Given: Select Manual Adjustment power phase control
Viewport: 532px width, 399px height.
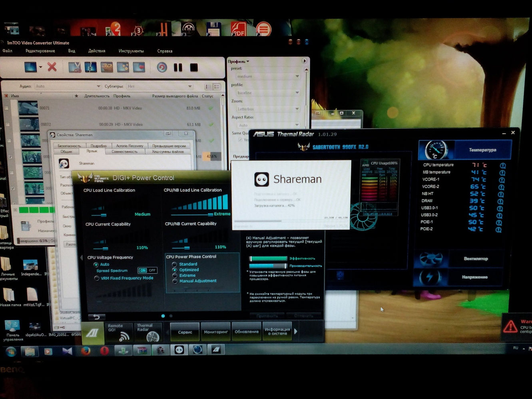Looking at the screenshot, I should tap(174, 281).
